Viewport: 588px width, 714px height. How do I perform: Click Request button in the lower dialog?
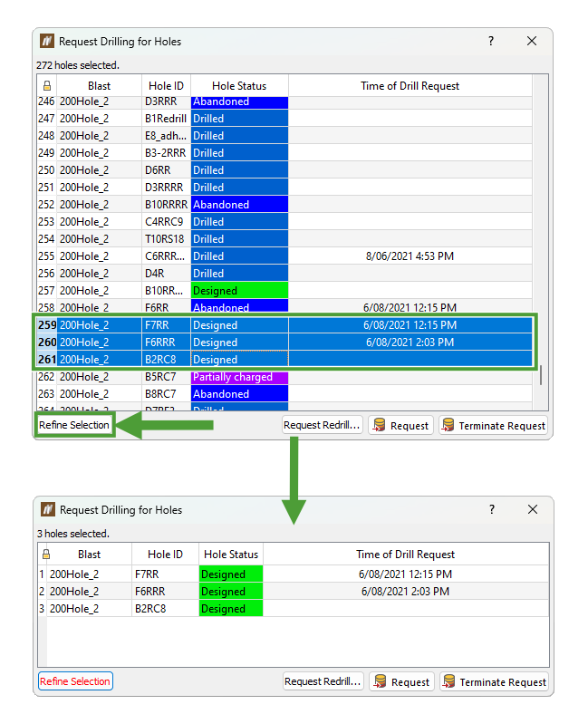[401, 681]
